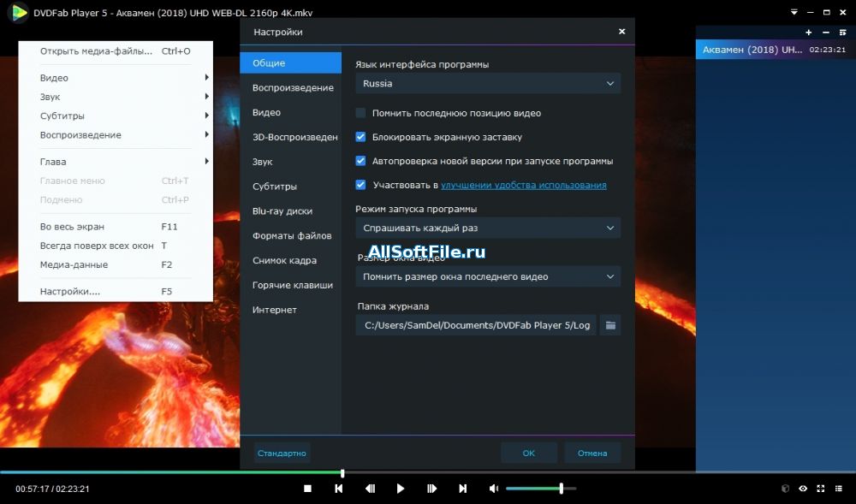
Task: Switch to 'Снимок кадра' settings tab
Action: click(x=290, y=260)
